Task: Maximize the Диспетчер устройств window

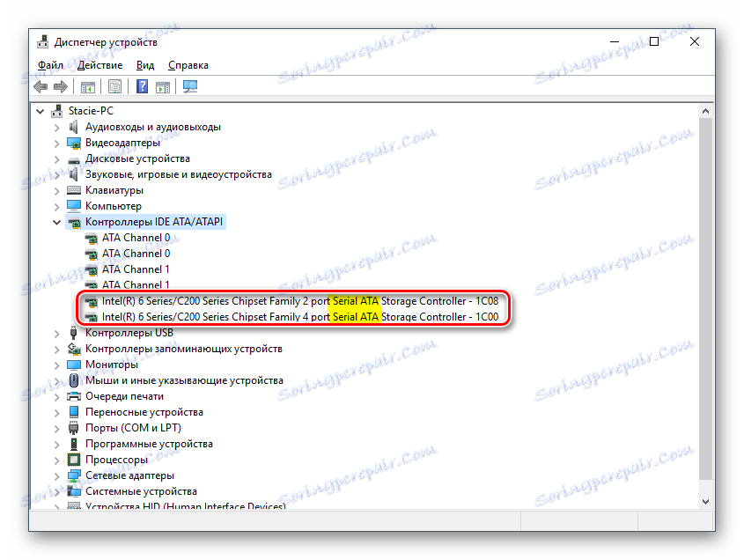Action: tap(654, 41)
